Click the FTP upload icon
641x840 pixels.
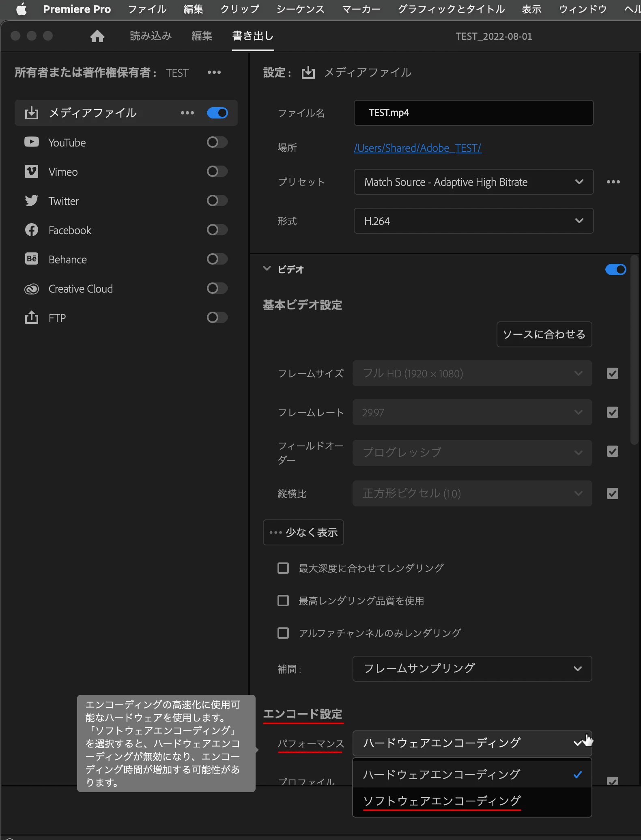tap(32, 317)
